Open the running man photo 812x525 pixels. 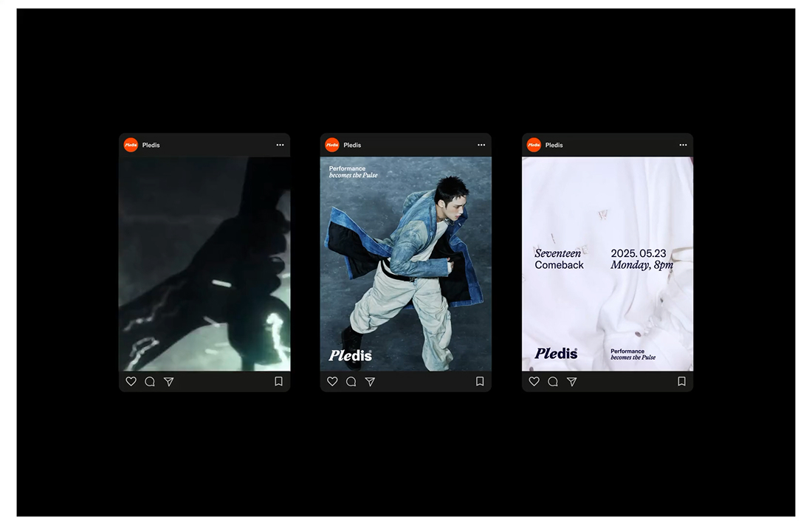click(406, 264)
